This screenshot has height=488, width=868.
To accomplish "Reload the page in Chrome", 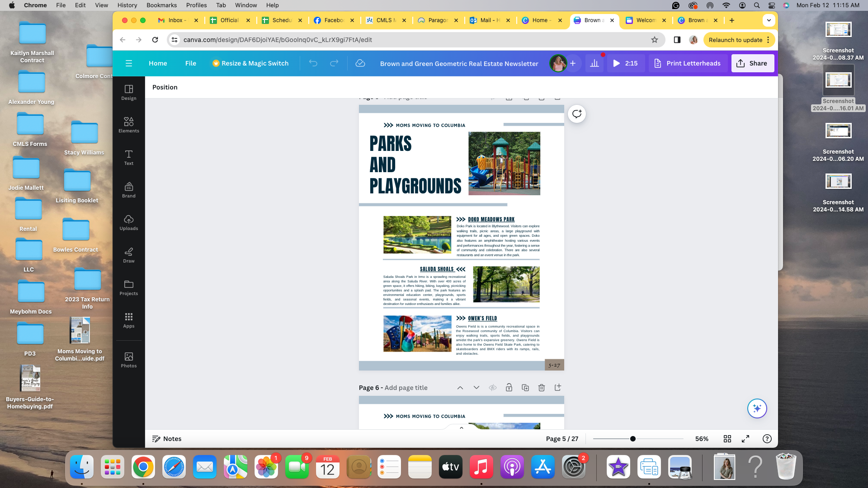I will 155,40.
